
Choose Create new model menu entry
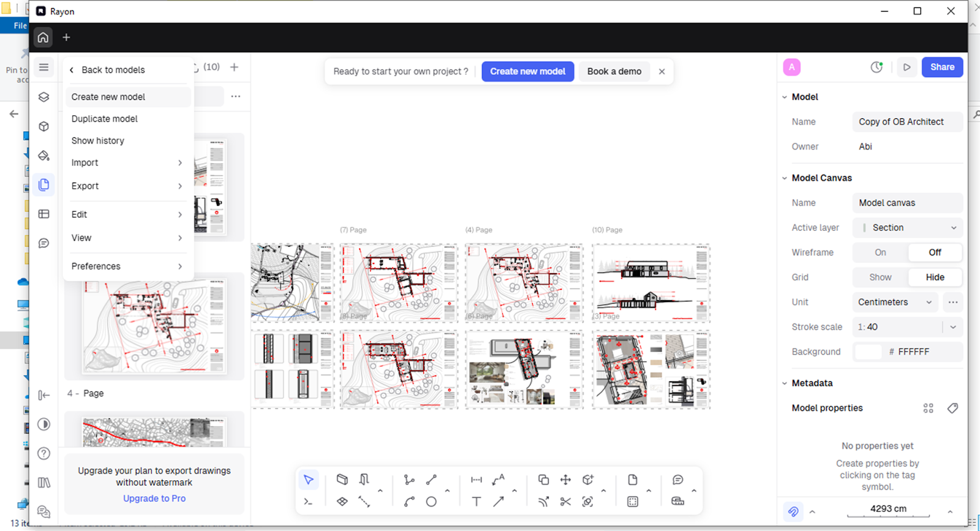coord(128,97)
